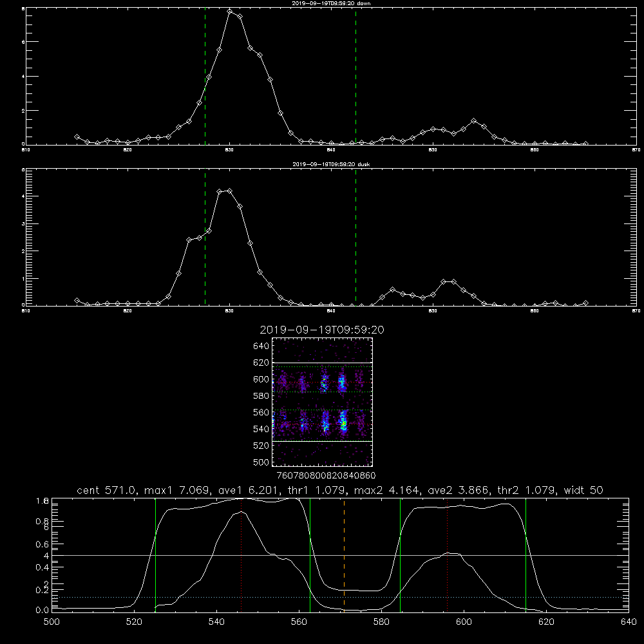The width and height of the screenshot is (644, 644).
Task: Click the right green dashed line in dusk plot
Action: tap(355, 238)
